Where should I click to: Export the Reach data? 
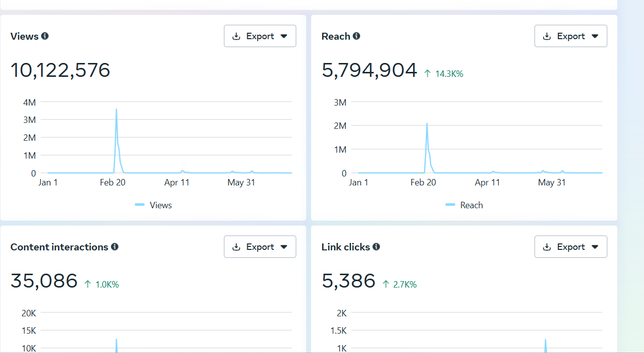pos(571,36)
